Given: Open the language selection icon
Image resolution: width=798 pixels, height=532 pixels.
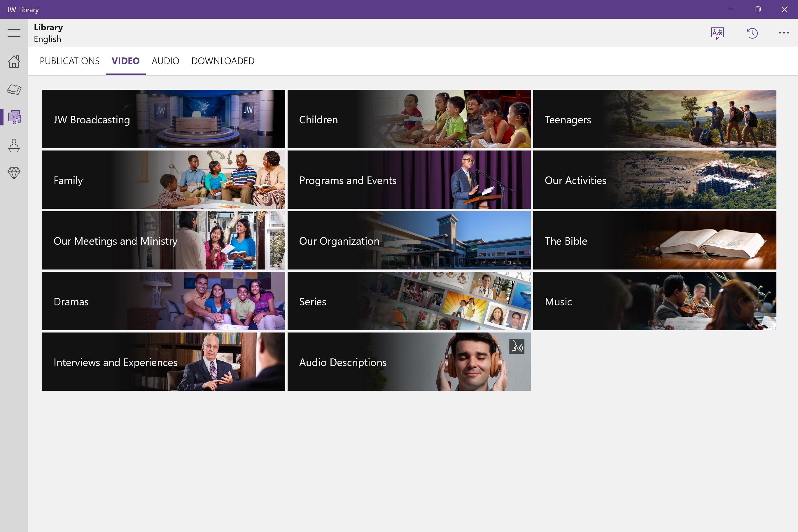Looking at the screenshot, I should (717, 33).
